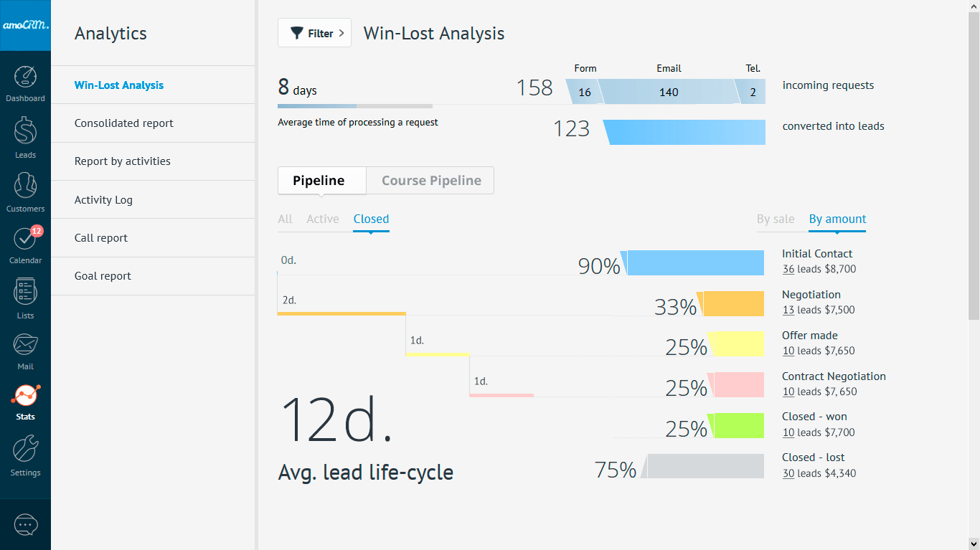Open the Customers section icon

point(25,186)
